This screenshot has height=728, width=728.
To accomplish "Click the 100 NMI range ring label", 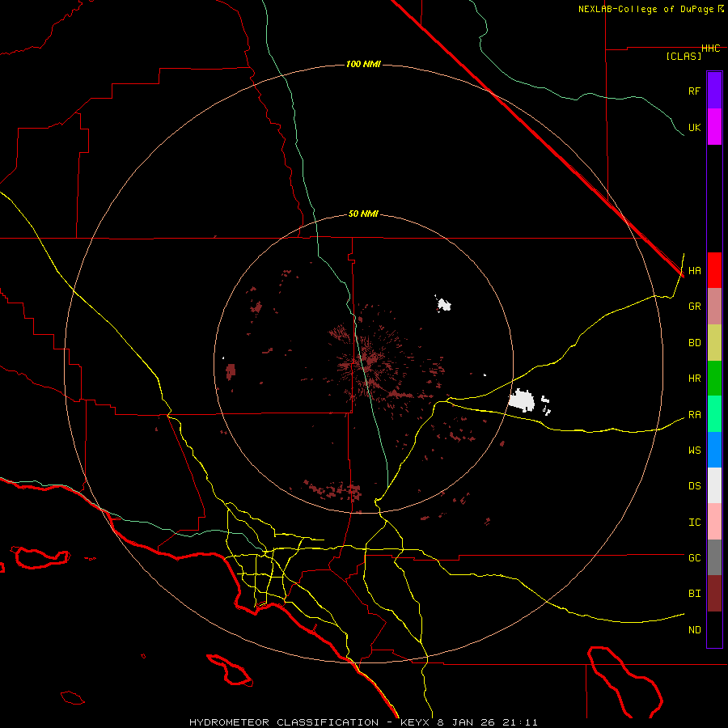I will point(363,64).
